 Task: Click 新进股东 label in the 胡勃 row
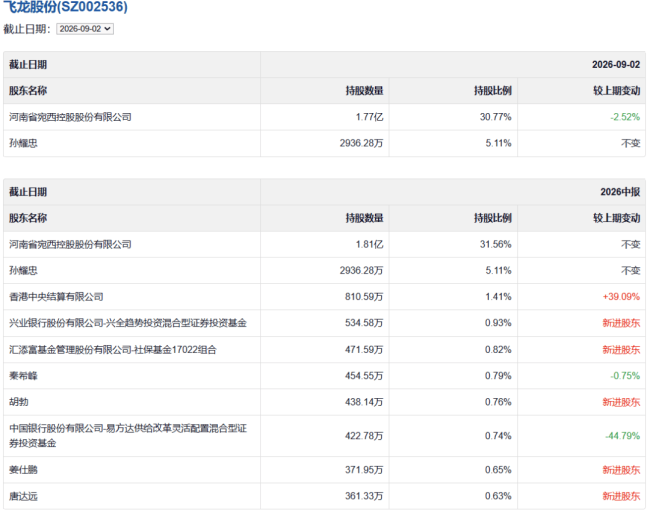click(x=621, y=402)
